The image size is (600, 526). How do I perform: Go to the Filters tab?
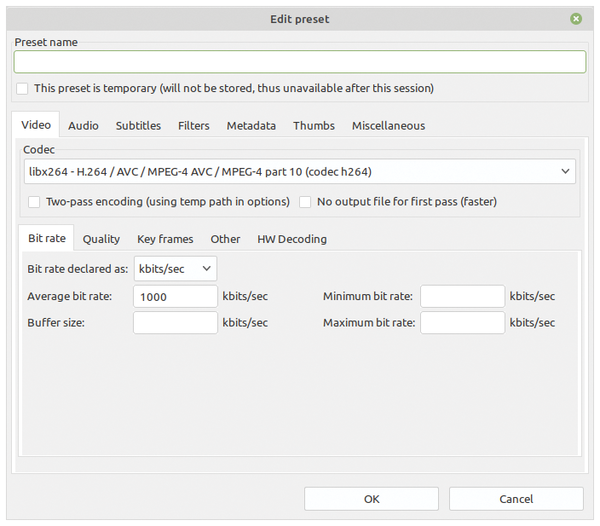194,125
